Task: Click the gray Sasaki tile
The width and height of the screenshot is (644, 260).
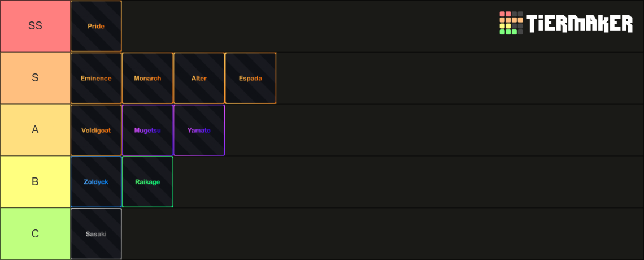Action: click(x=96, y=234)
